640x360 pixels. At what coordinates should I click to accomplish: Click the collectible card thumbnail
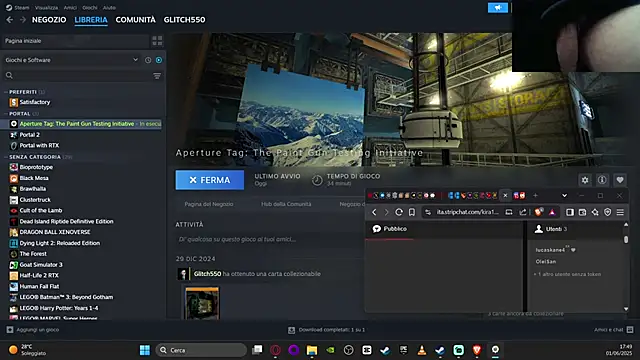tap(202, 303)
